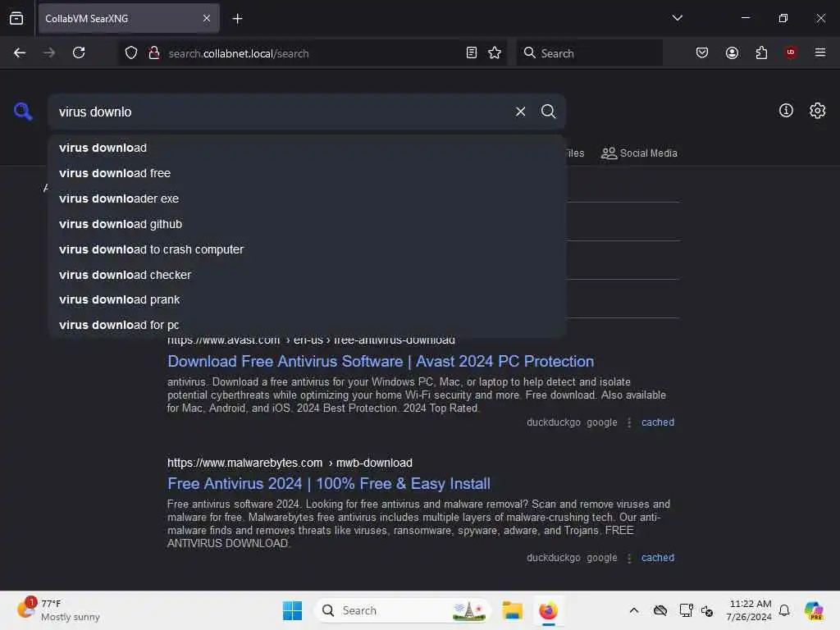
Task: Show hidden system tray icons chevron
Action: 634,610
